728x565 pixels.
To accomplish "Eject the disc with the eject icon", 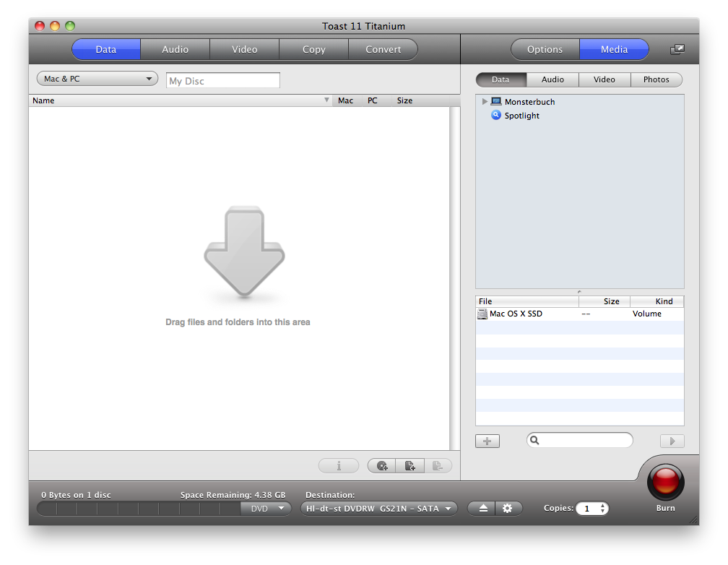I will point(483,509).
